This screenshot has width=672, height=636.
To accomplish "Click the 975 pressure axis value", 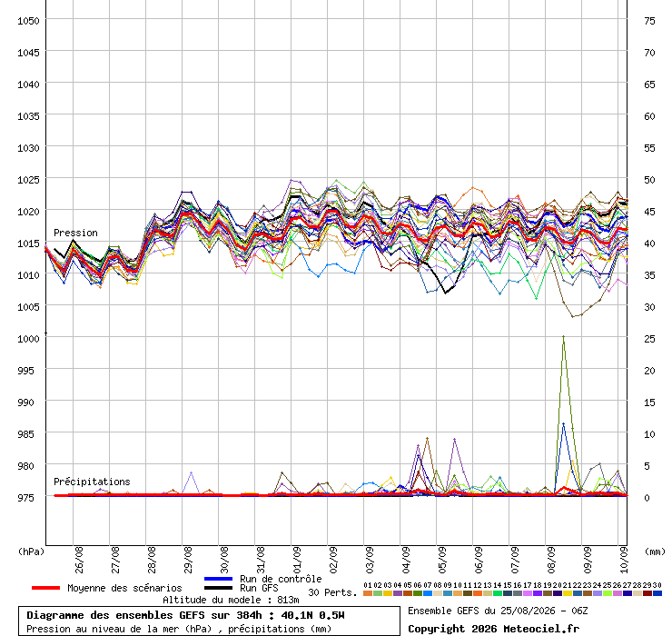I will (25, 498).
